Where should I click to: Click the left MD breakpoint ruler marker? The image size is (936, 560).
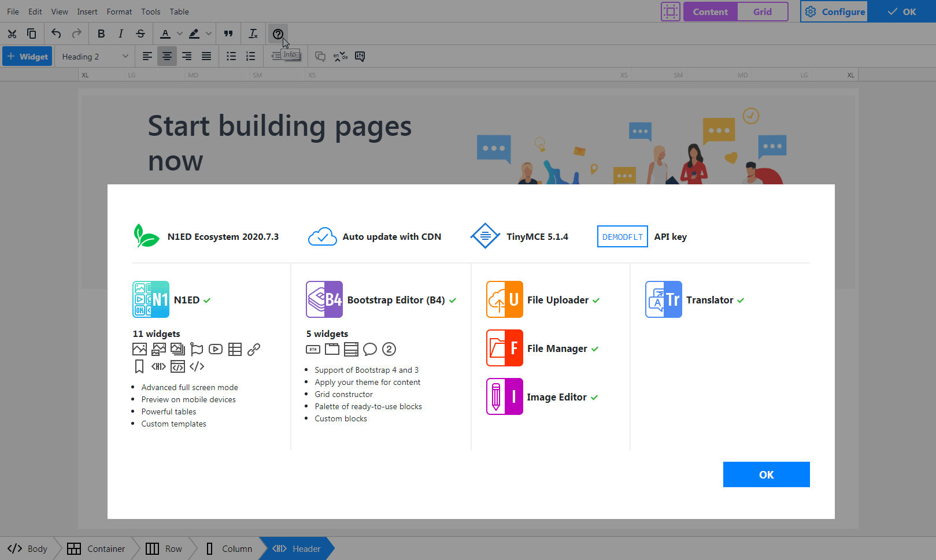193,75
